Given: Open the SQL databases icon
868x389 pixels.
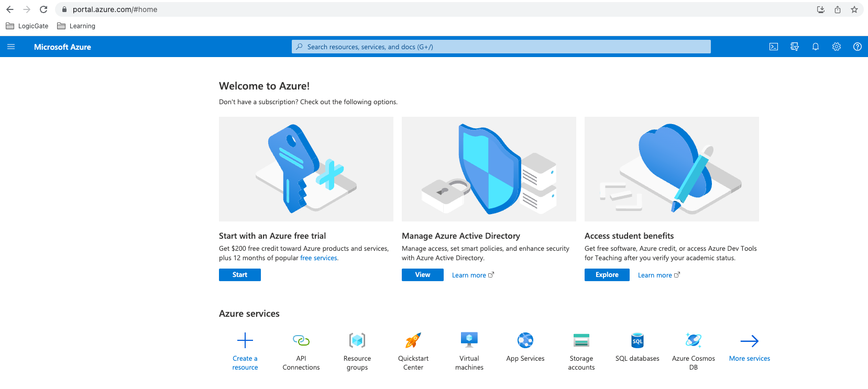Looking at the screenshot, I should point(638,340).
